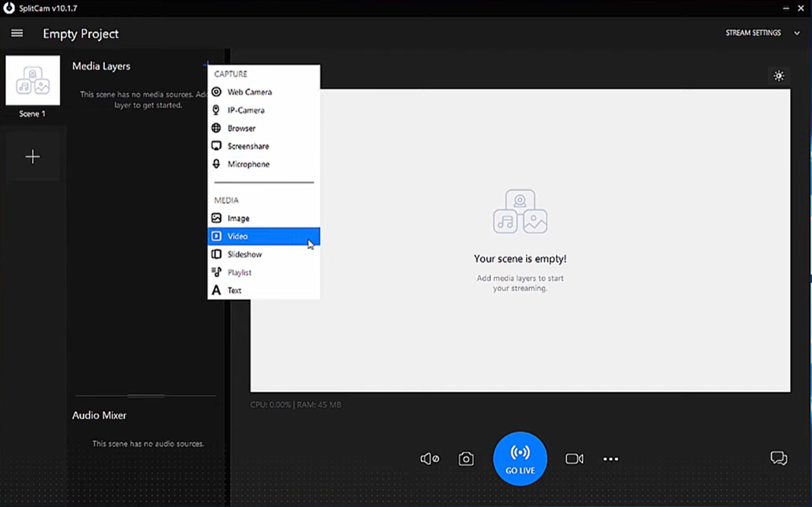Viewport: 812px width, 507px height.
Task: Choose Video from the media menu
Action: coord(236,236)
